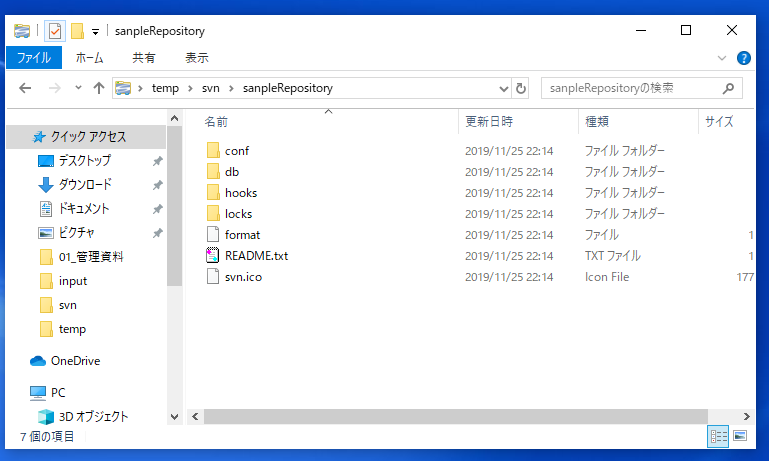Expand chevron between svn and sanpleRepository breadcrumb
The image size is (769, 461).
coord(231,88)
